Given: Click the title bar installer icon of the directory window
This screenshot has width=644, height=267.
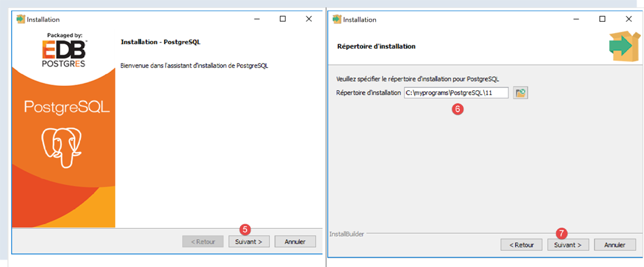Looking at the screenshot, I should [x=337, y=19].
